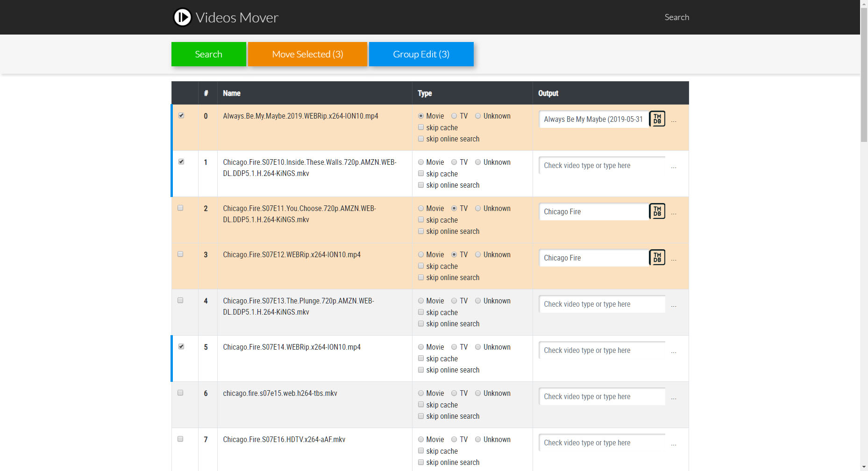Set row 7 S07E16 type to Unknown
The height and width of the screenshot is (471, 868).
478,439
